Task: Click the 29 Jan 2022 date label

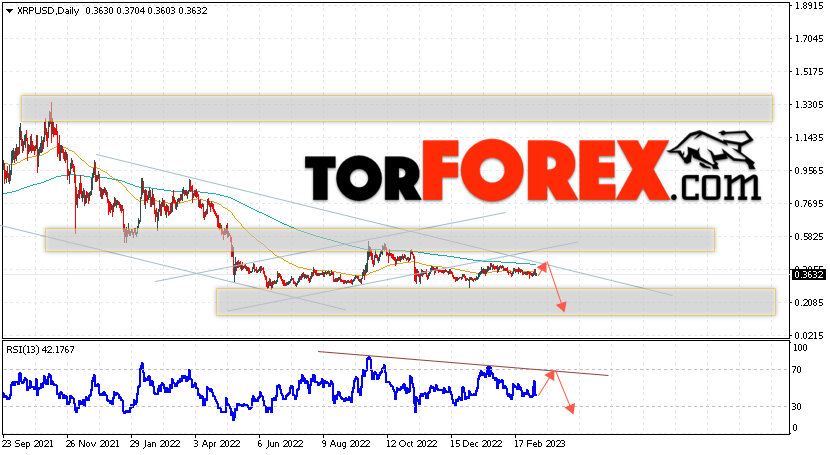Action: click(155, 443)
